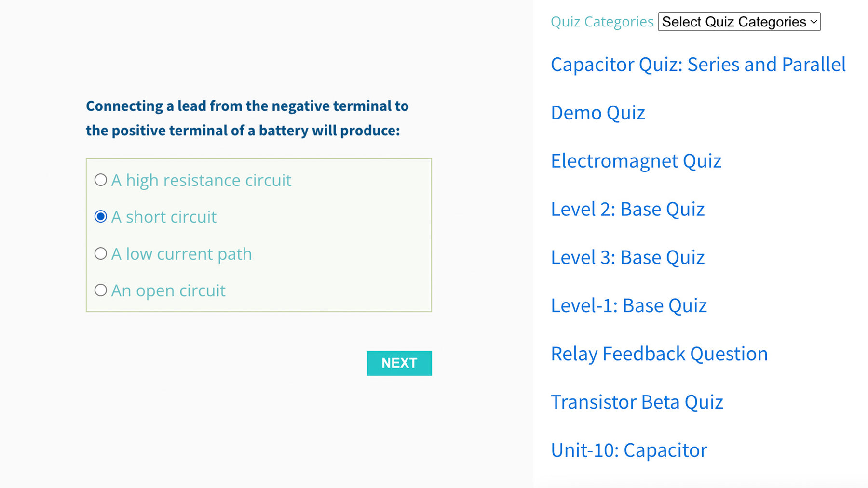This screenshot has width=868, height=488.
Task: Select the 'A high resistance circuit' radio circle
Action: (x=100, y=180)
